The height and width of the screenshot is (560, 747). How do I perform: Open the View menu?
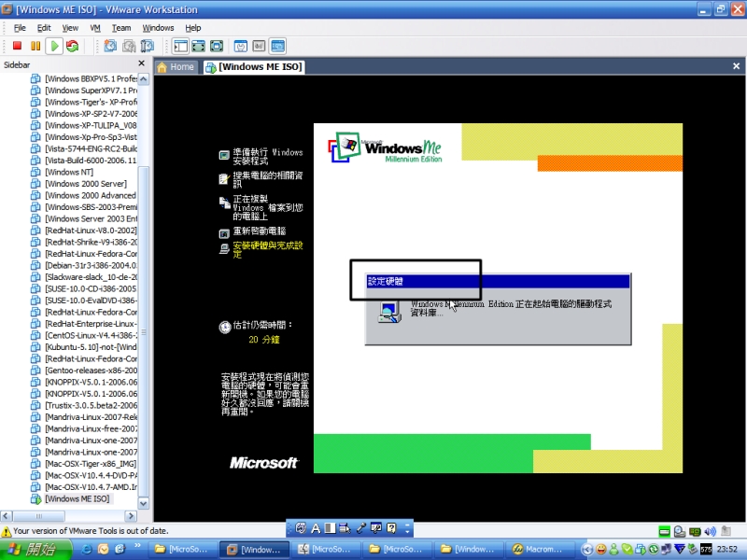pos(70,28)
